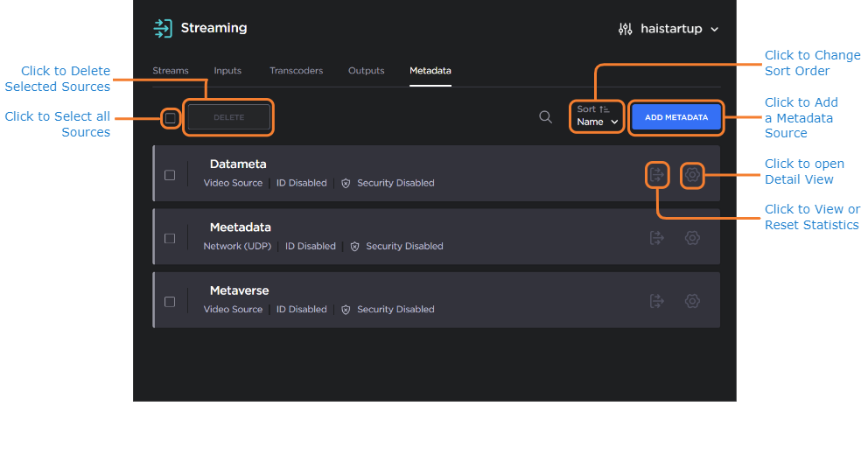Screen dimensions: 868x455
Task: Tick the Metaverse source checkbox
Action: (170, 301)
